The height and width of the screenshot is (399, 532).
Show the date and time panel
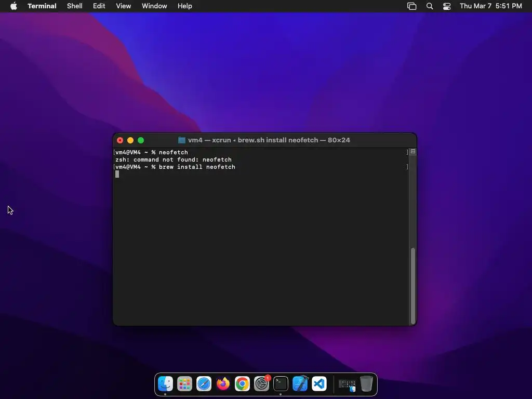click(490, 6)
